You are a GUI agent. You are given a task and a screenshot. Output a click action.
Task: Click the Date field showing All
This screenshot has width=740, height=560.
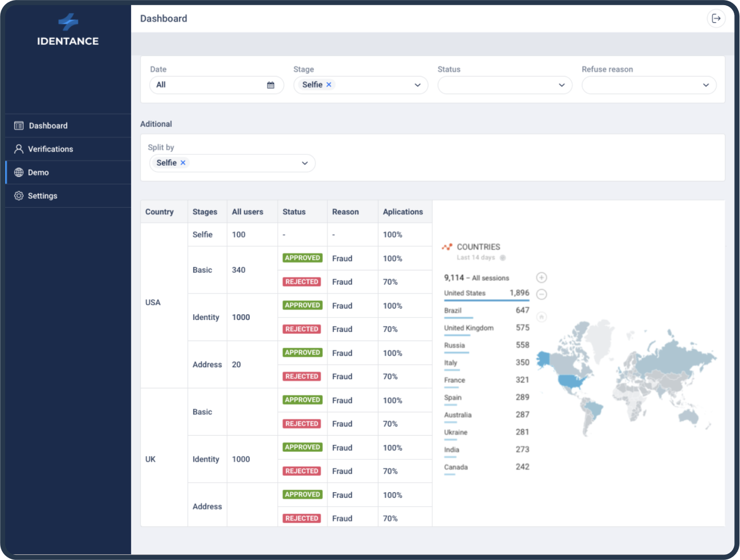(x=217, y=85)
